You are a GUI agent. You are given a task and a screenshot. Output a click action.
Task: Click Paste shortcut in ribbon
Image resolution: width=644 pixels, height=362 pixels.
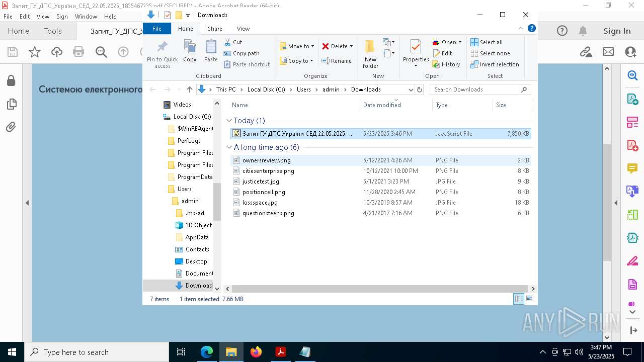coord(247,64)
